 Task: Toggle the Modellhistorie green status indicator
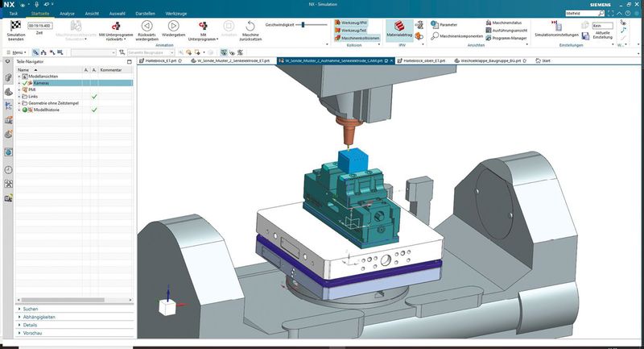(25, 110)
